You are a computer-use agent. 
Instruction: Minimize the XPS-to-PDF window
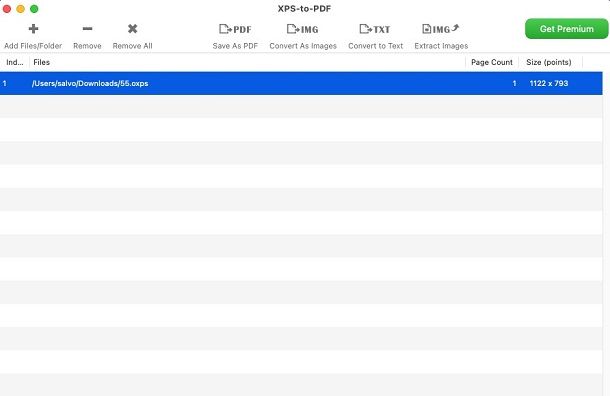tap(20, 9)
